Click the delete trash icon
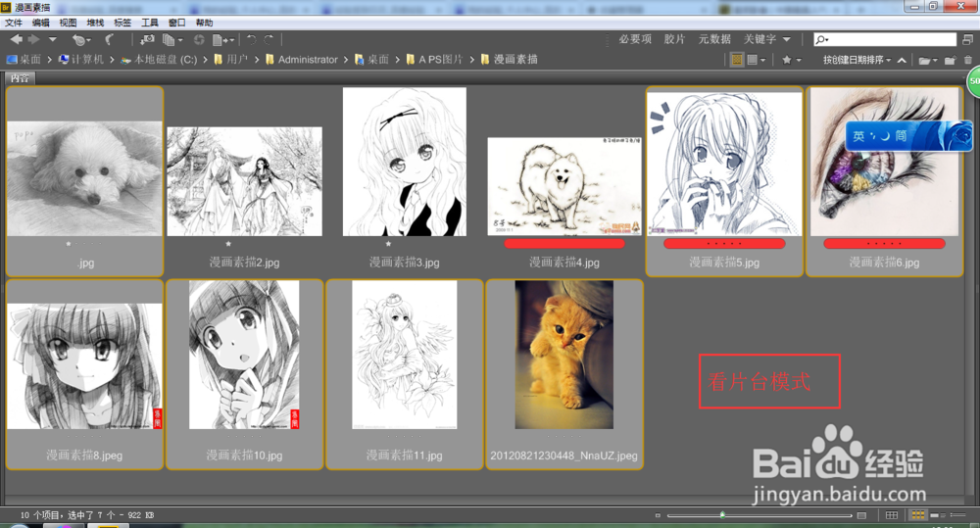 click(967, 60)
